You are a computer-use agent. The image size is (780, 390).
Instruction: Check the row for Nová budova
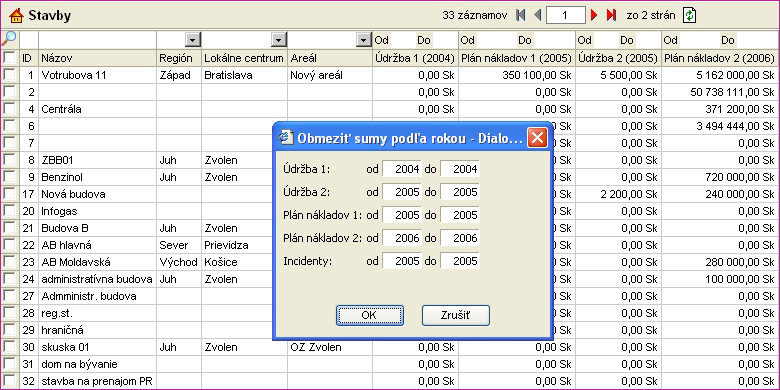point(9,194)
